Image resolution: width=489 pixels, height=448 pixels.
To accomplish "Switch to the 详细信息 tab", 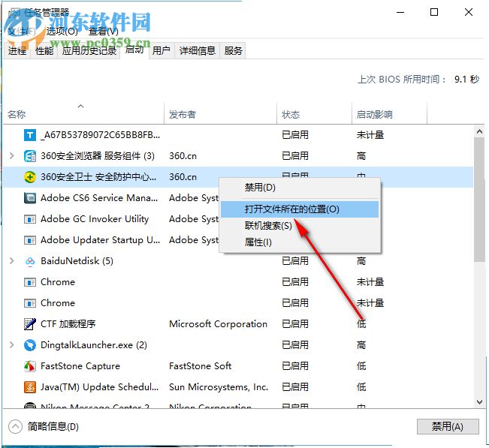I will (x=197, y=51).
